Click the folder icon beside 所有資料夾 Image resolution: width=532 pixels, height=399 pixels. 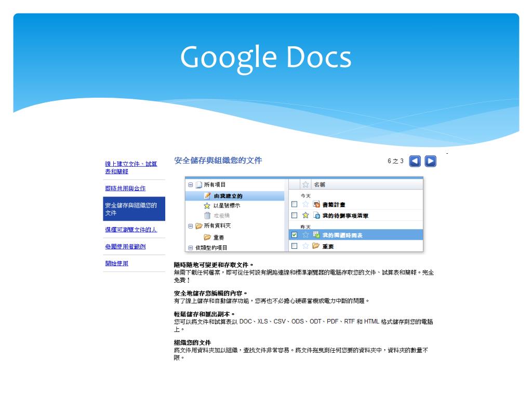[199, 226]
